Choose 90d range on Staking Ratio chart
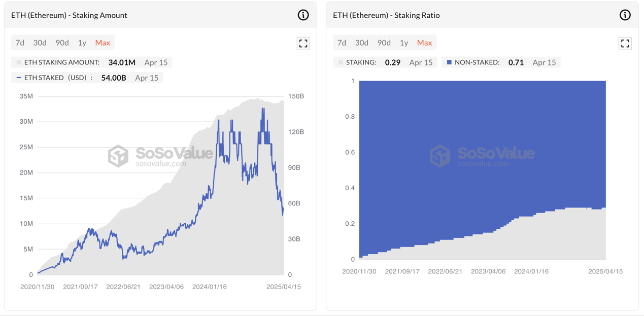The height and width of the screenshot is (316, 644). (384, 43)
